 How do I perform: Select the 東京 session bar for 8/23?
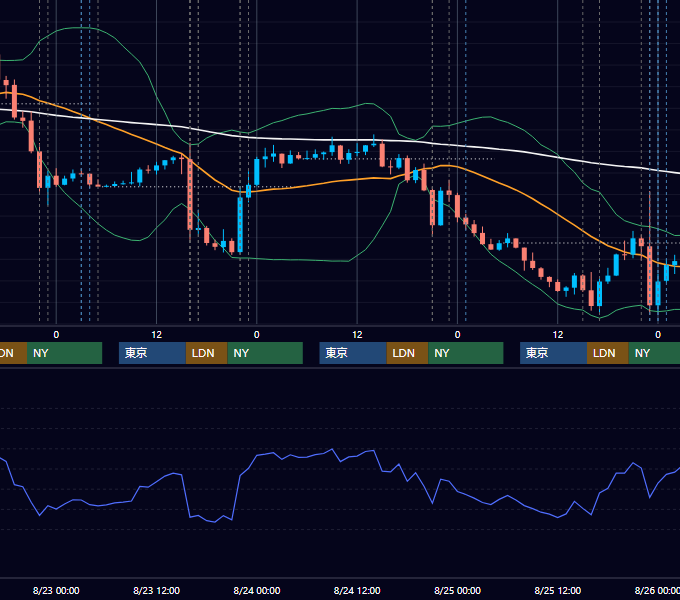(152, 353)
